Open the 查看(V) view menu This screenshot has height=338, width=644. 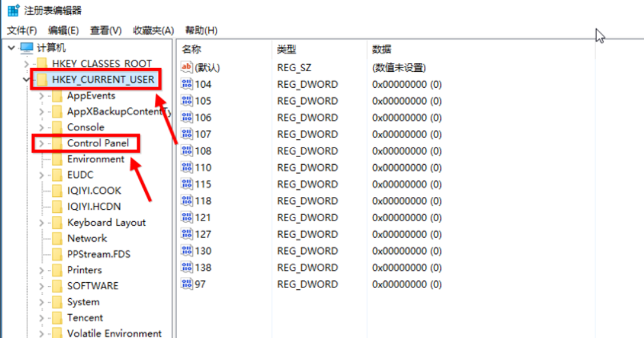(x=106, y=30)
